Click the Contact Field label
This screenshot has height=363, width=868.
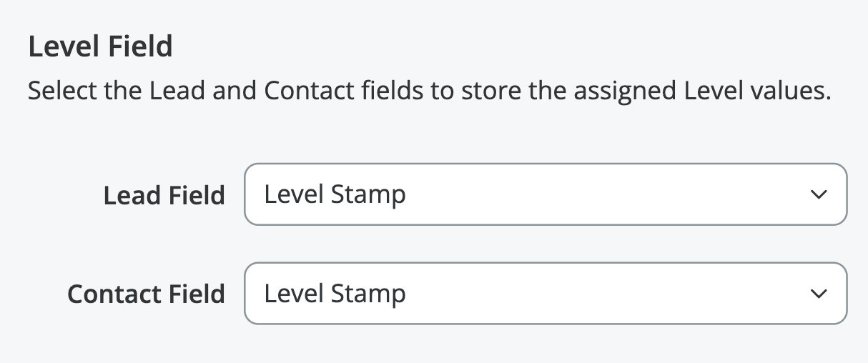[146, 294]
